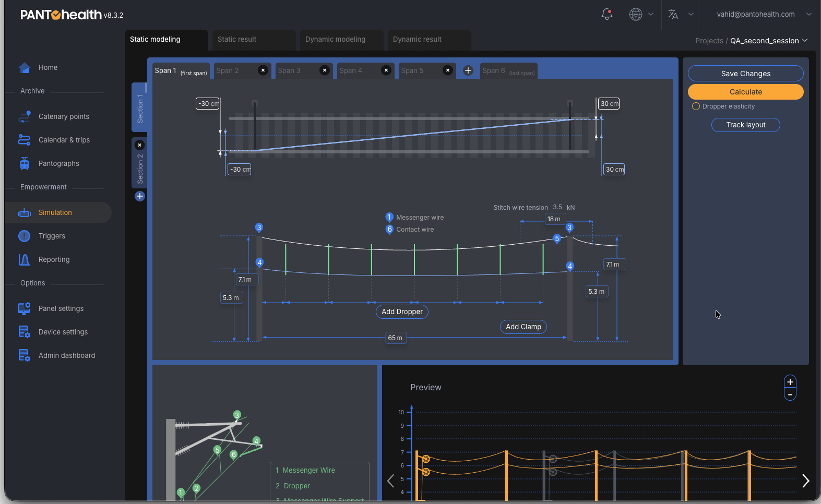The width and height of the screenshot is (821, 504).
Task: Open the Triggers page
Action: (x=52, y=236)
